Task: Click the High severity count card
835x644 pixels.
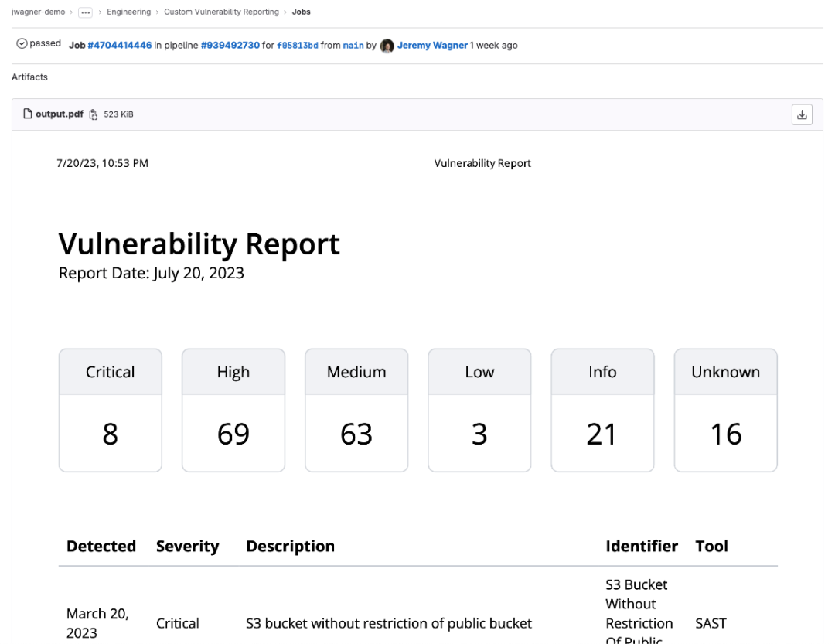Action: pyautogui.click(x=233, y=410)
